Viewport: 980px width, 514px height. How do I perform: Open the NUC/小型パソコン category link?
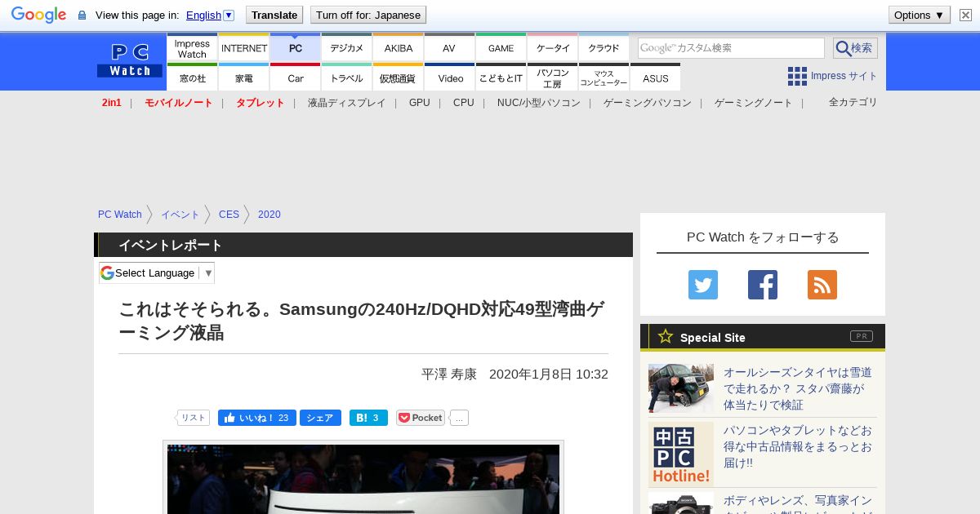tap(539, 103)
